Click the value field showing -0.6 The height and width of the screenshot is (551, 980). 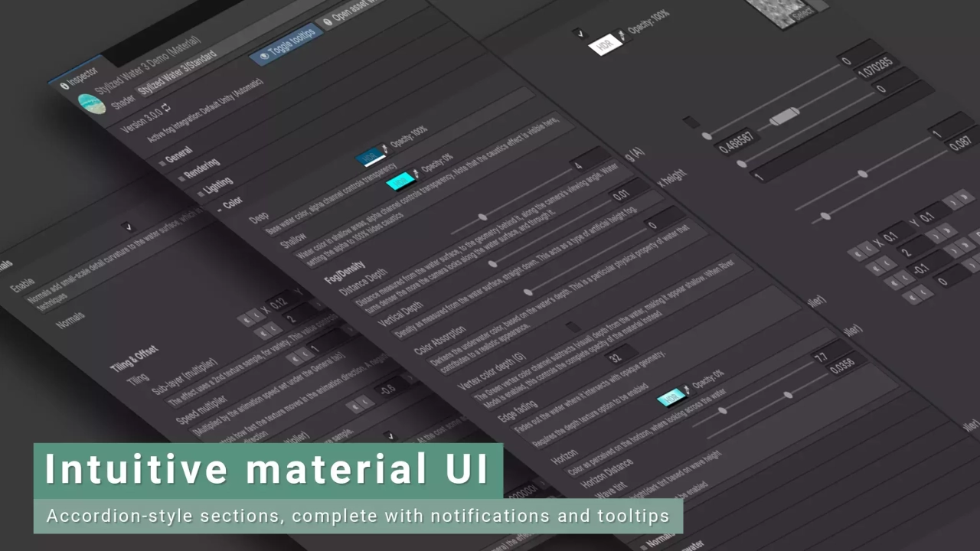click(390, 387)
